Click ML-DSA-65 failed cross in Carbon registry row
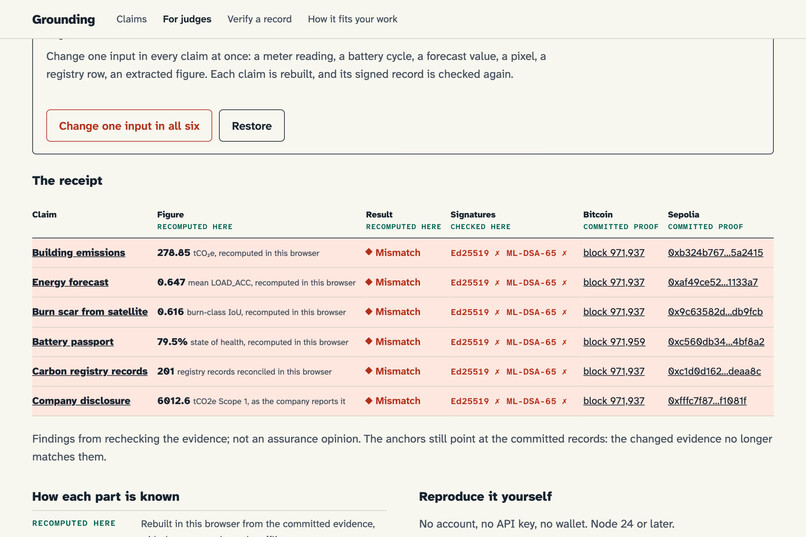Viewport: 806px width, 537px height. coord(564,372)
